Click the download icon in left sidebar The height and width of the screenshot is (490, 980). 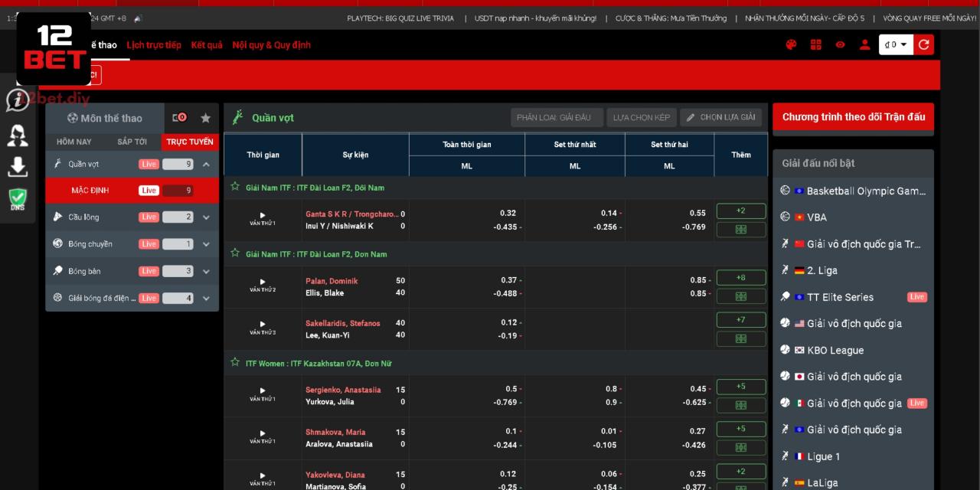(x=18, y=167)
